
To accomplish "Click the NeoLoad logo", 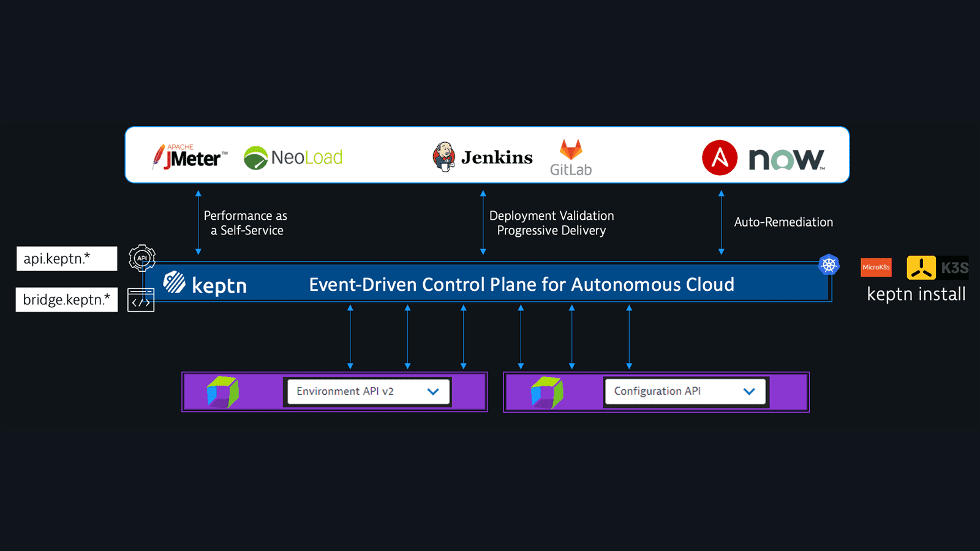I will [x=293, y=157].
